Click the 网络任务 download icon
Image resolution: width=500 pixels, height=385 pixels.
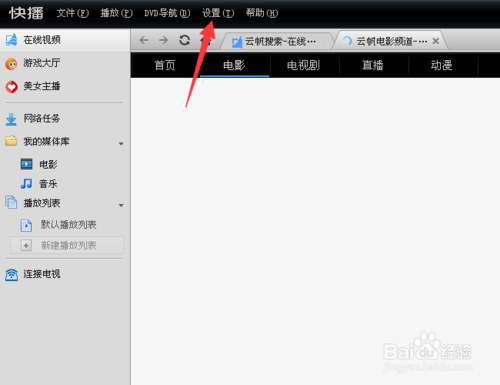click(11, 119)
